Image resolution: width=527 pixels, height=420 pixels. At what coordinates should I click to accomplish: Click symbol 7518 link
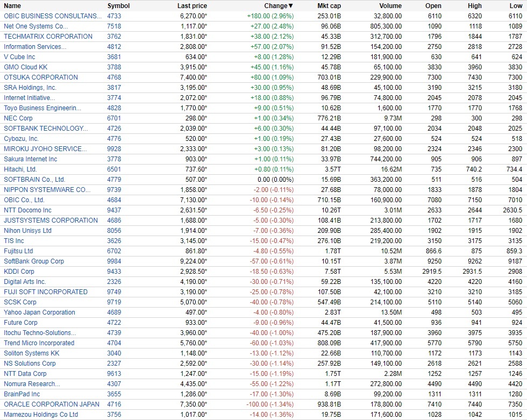(114, 26)
